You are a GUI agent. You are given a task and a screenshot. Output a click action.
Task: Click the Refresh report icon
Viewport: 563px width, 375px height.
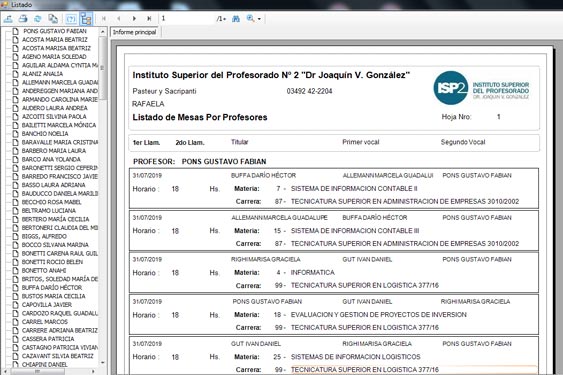click(x=38, y=18)
